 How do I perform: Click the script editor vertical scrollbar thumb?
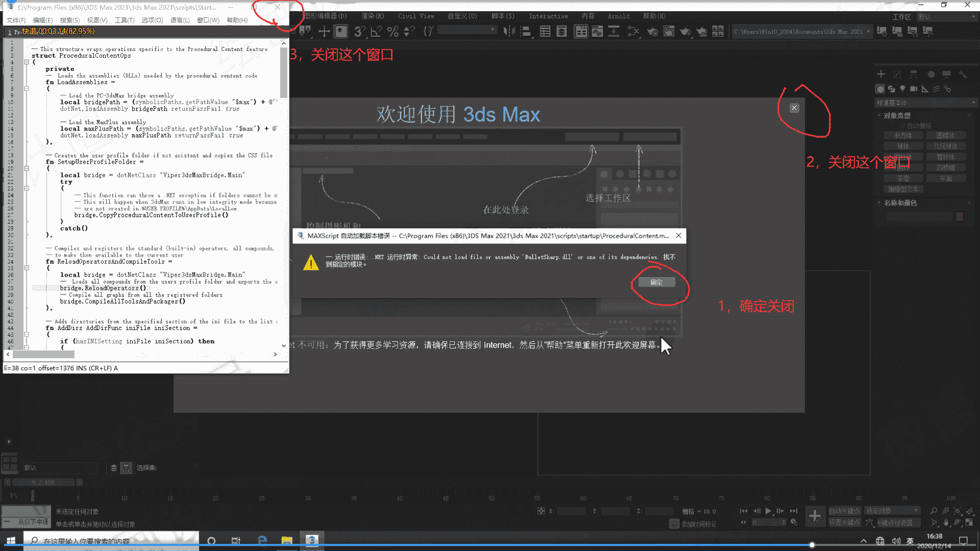[x=284, y=72]
